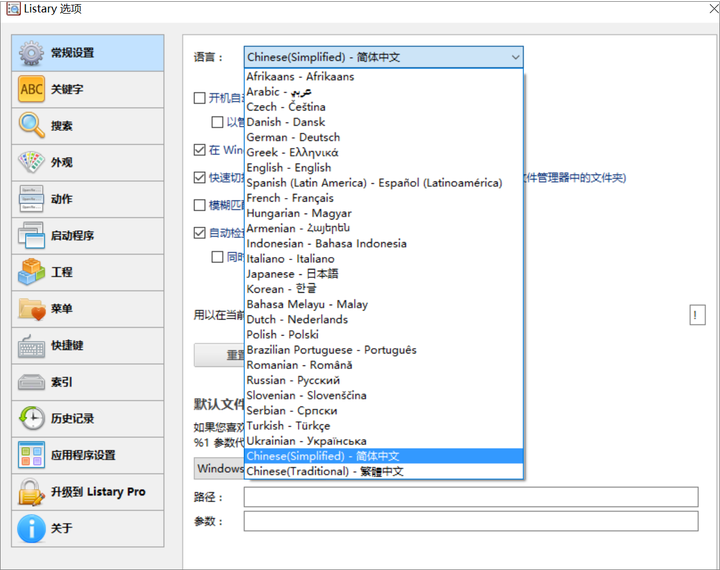
Task: Click the partially hidden 重置 button
Action: (x=219, y=355)
